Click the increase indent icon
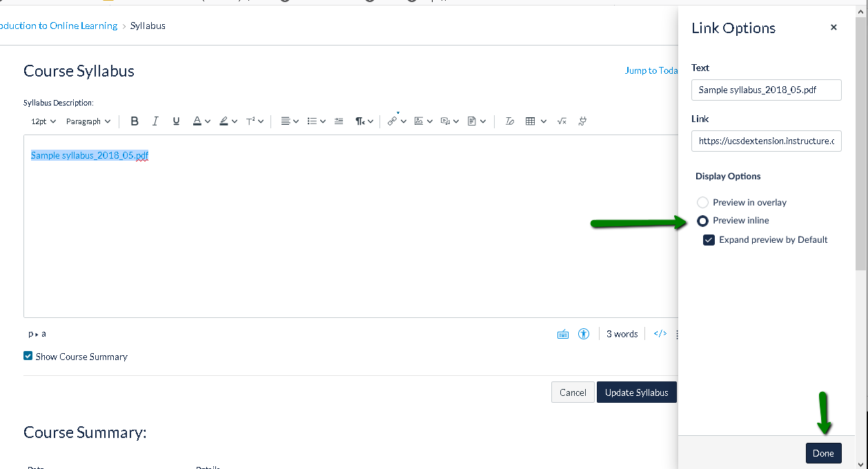Image resolution: width=868 pixels, height=469 pixels. pyautogui.click(x=338, y=121)
